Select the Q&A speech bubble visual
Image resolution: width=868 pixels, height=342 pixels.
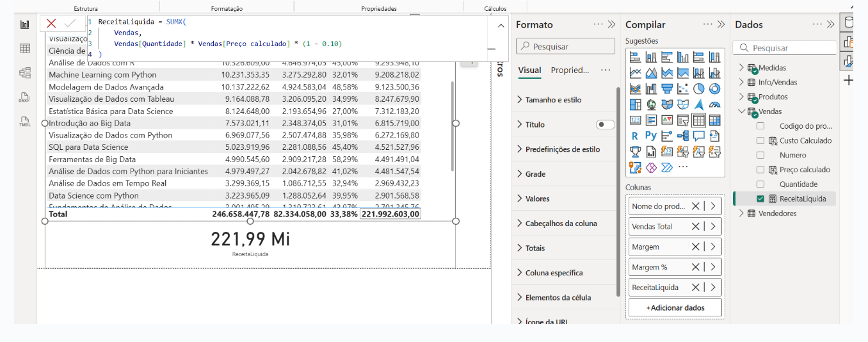[x=698, y=136]
